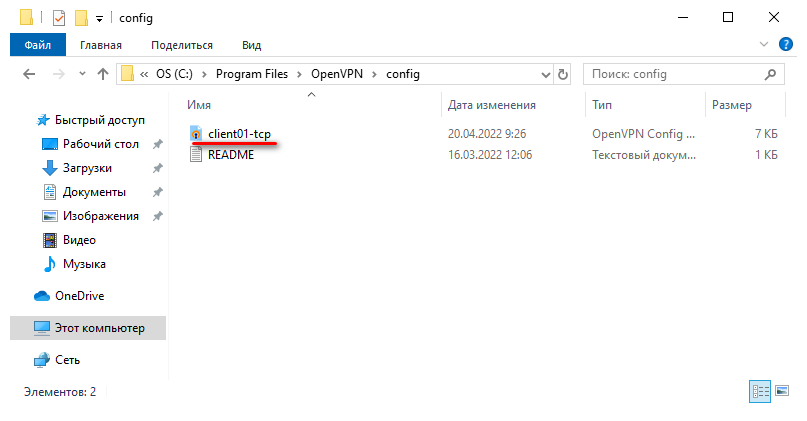The image size is (807, 421).
Task: Open the Файл menu tab
Action: (x=38, y=45)
